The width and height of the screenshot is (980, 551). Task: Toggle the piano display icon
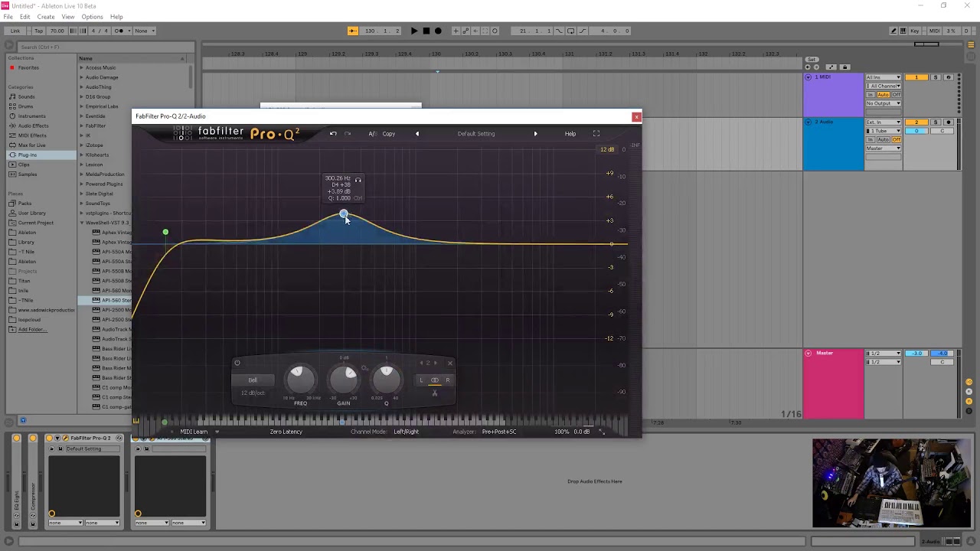point(136,420)
